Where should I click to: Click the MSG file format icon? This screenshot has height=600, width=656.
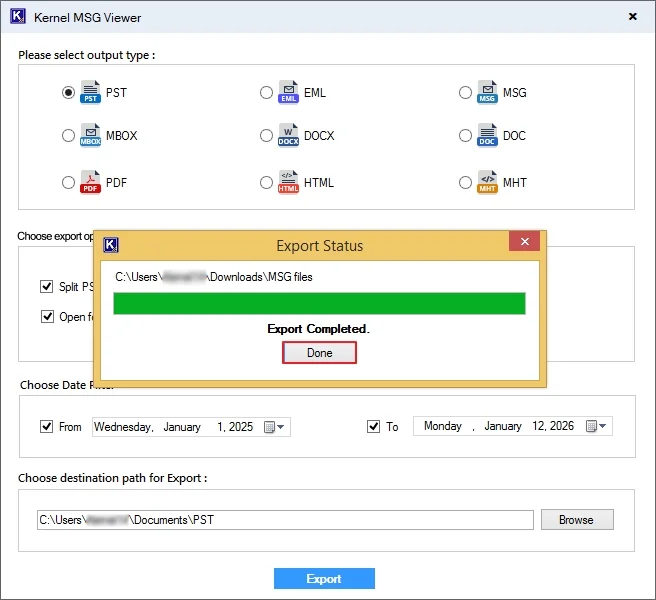coord(488,93)
